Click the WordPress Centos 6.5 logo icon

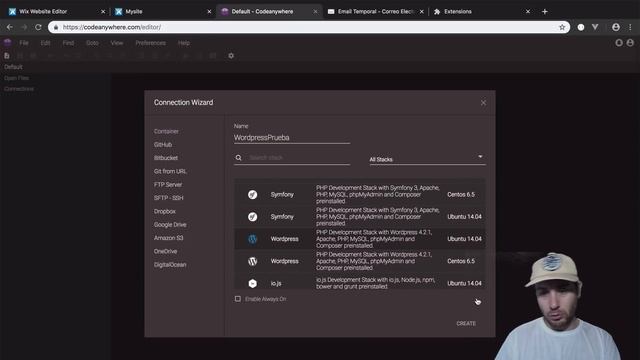pos(253,261)
